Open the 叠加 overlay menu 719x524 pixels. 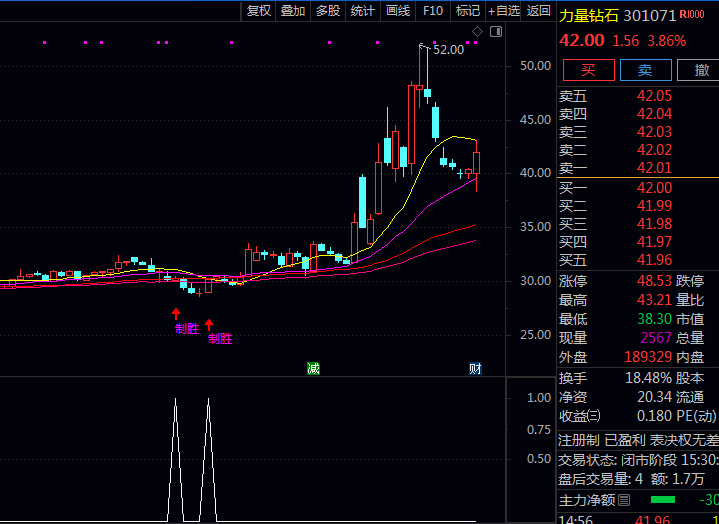[293, 11]
